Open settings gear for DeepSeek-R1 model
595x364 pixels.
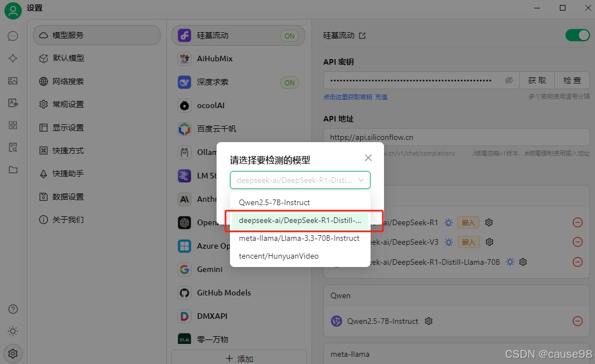click(x=489, y=222)
